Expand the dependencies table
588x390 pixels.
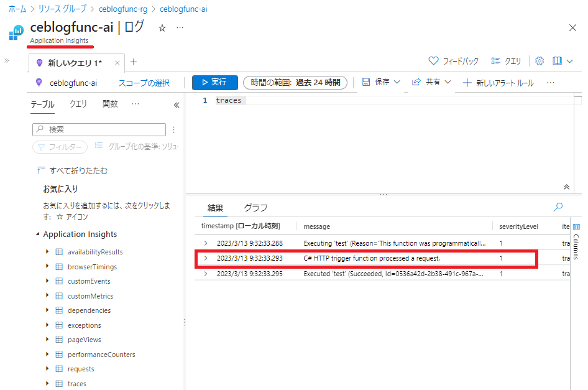(47, 310)
